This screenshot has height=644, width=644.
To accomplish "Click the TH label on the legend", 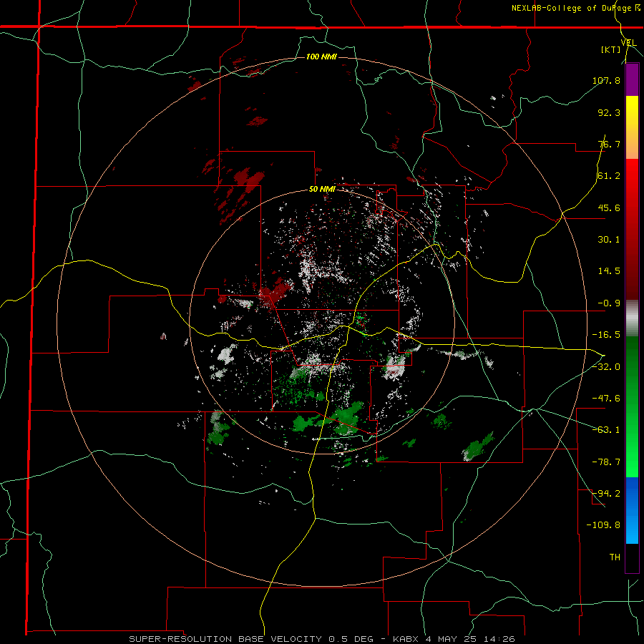I will (x=615, y=557).
